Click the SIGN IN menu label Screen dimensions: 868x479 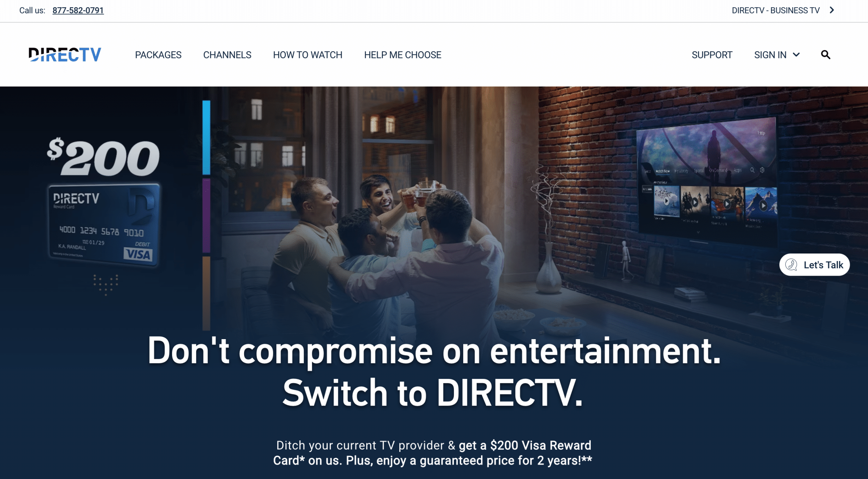[770, 55]
